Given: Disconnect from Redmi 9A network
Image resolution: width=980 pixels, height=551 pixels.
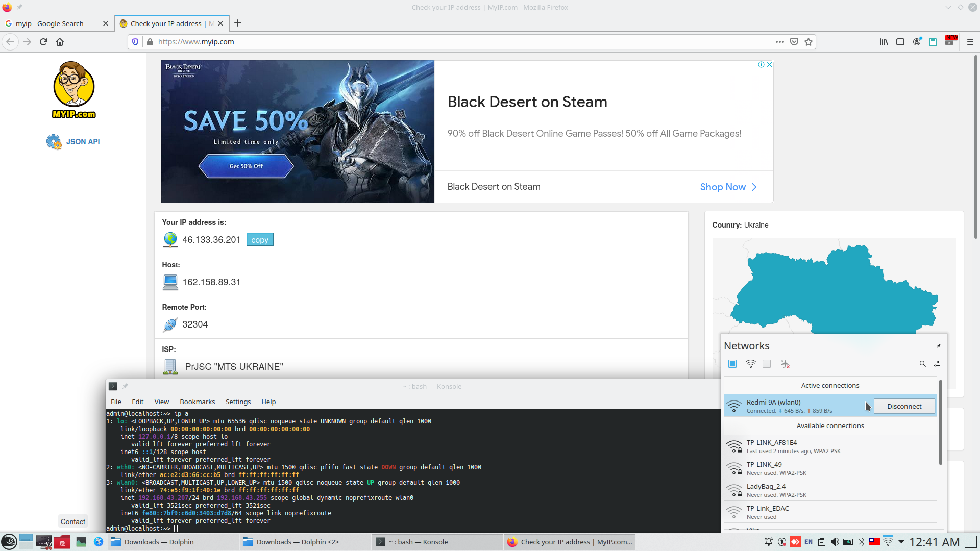Looking at the screenshot, I should pos(904,406).
